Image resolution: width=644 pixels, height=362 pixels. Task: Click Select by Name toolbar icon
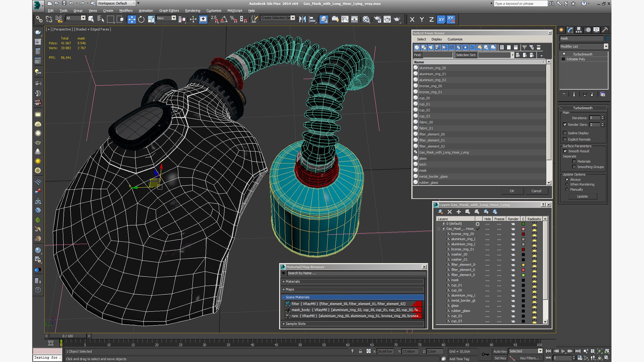100,19
